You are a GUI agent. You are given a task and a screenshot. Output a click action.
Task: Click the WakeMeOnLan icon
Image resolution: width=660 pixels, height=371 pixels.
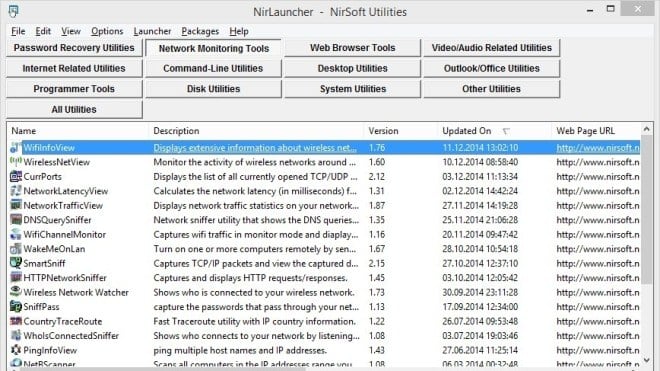[x=16, y=248]
